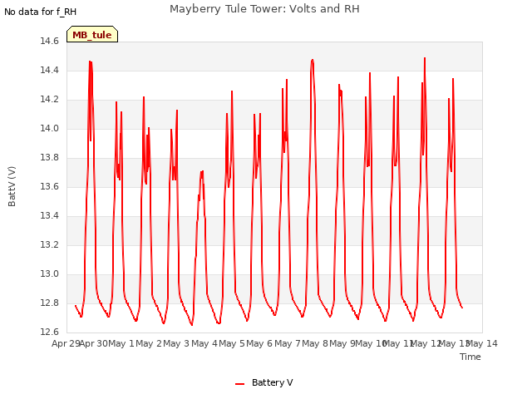Click the 14.0 y-axis tick label

point(49,128)
